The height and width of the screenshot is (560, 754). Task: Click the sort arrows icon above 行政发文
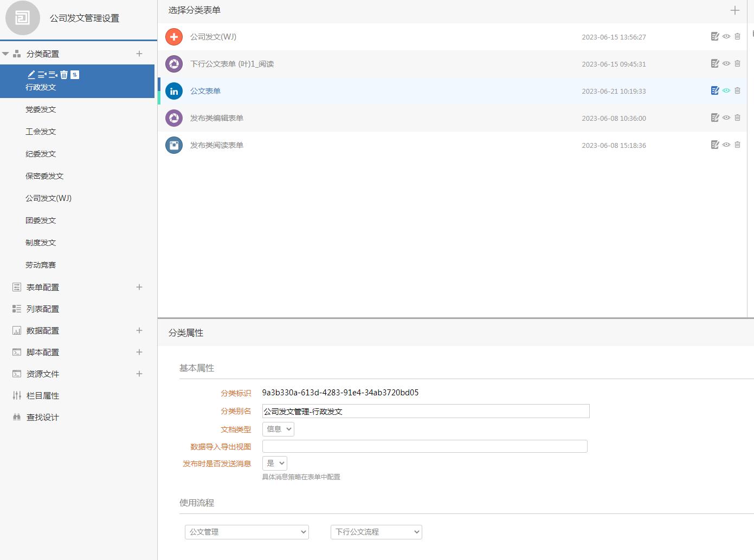click(75, 75)
